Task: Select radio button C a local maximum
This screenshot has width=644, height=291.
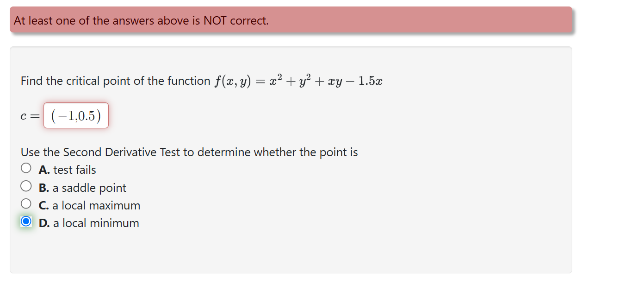Action: point(26,203)
